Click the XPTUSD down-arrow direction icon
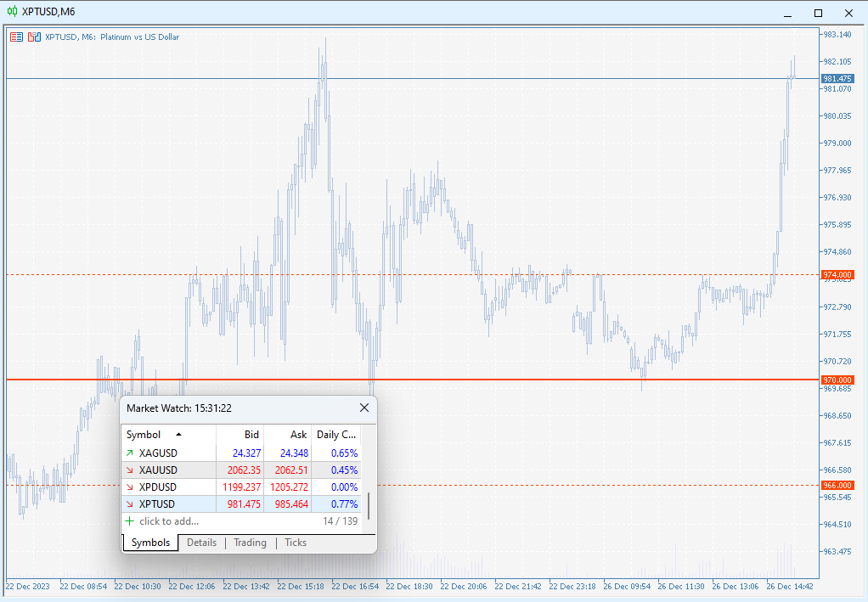The width and height of the screenshot is (868, 602). (130, 504)
